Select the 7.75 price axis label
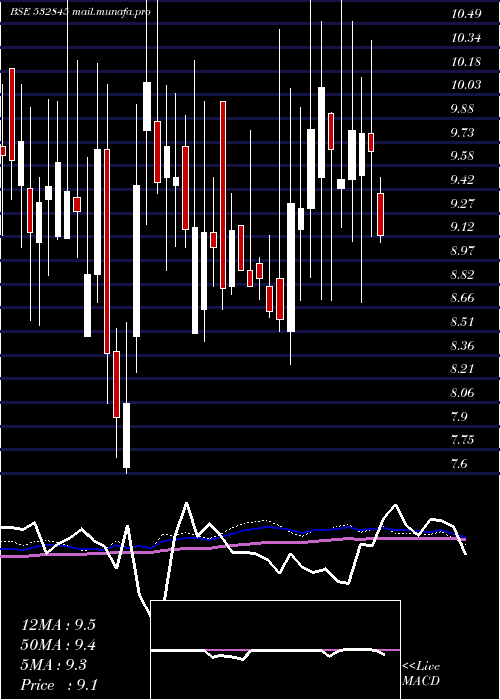Screen dimensions: 500x700 tap(463, 440)
